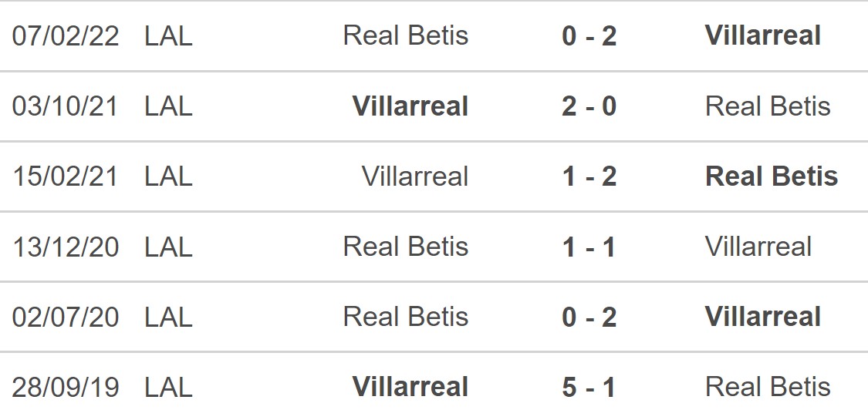Open the 2 - 0 score from 03/10/21
Image resolution: width=868 pixels, height=420 pixels.
[589, 106]
